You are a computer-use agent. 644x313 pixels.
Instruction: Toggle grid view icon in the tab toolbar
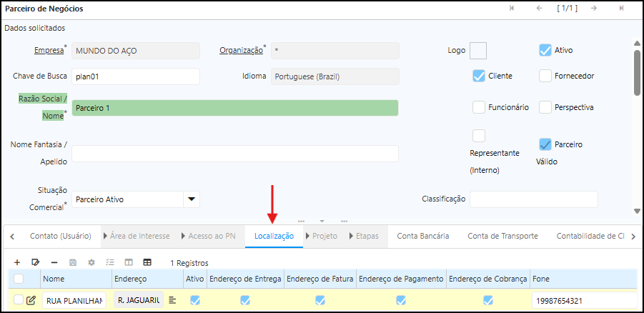pyautogui.click(x=147, y=262)
